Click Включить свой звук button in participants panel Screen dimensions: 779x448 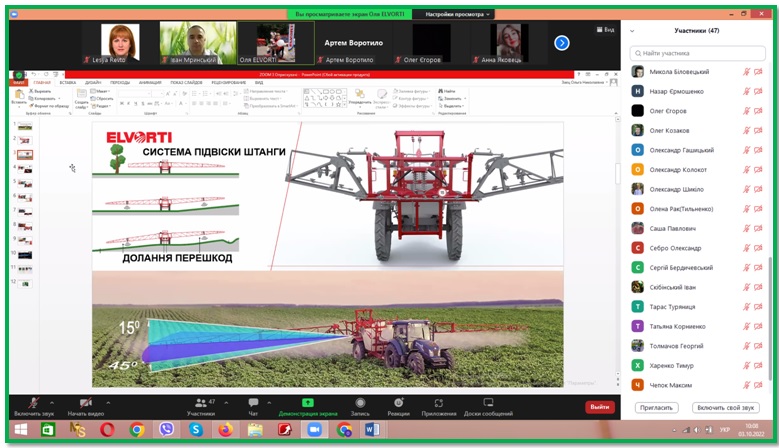725,408
